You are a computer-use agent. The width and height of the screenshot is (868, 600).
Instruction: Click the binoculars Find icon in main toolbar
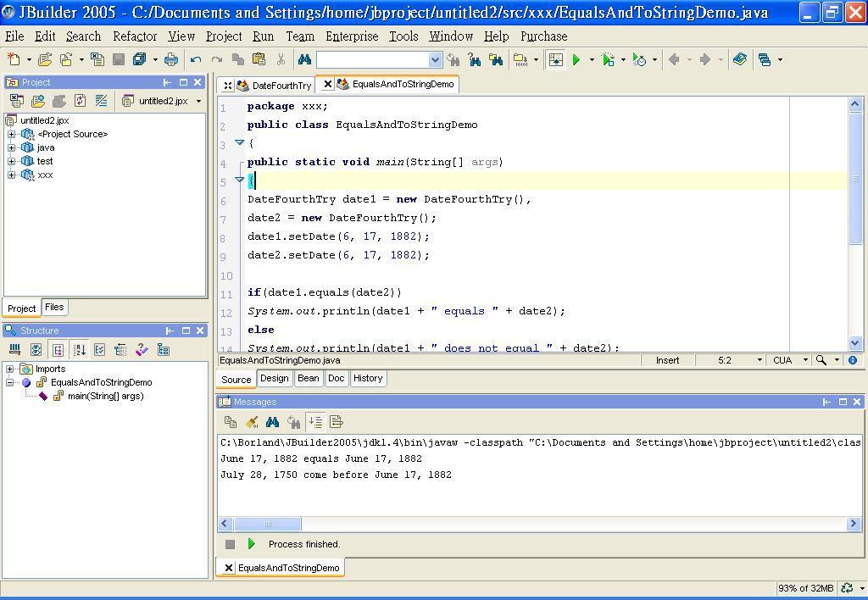[x=304, y=59]
